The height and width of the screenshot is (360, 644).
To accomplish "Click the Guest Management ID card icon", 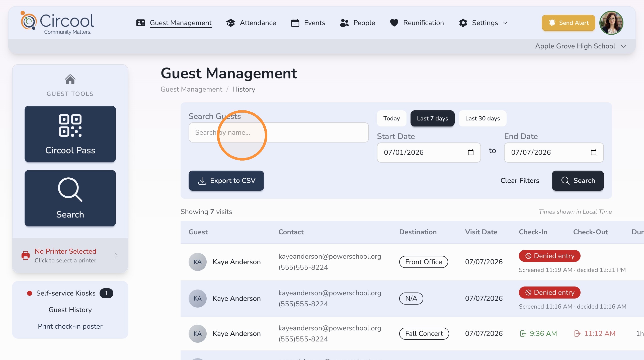I will click(140, 23).
